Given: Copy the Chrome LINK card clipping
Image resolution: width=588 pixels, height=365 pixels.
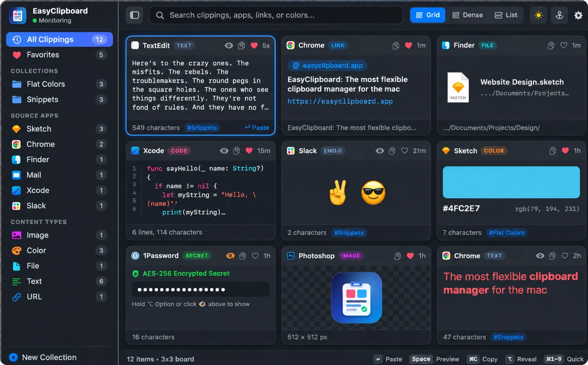Looking at the screenshot, I should [395, 46].
